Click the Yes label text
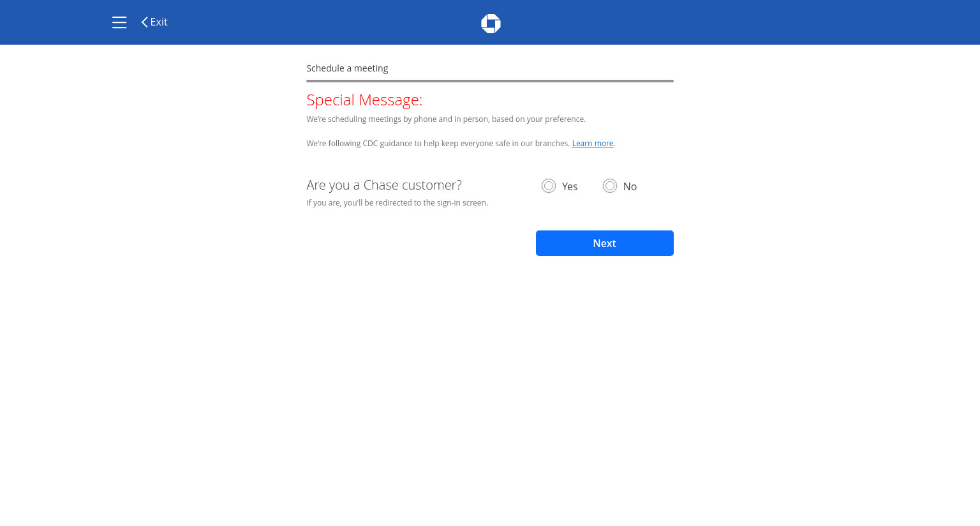The height and width of the screenshot is (526, 980). [x=570, y=186]
